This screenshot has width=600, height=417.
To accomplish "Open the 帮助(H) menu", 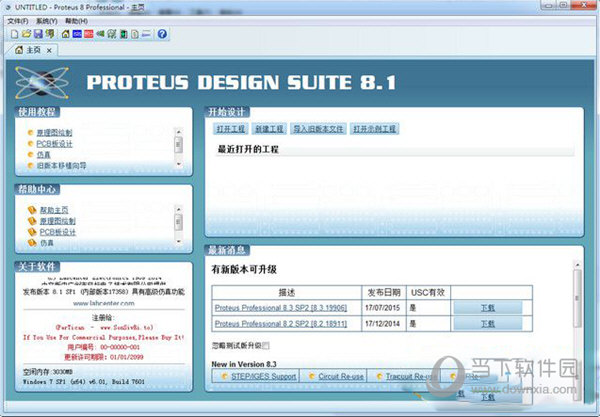I will pyautogui.click(x=76, y=21).
